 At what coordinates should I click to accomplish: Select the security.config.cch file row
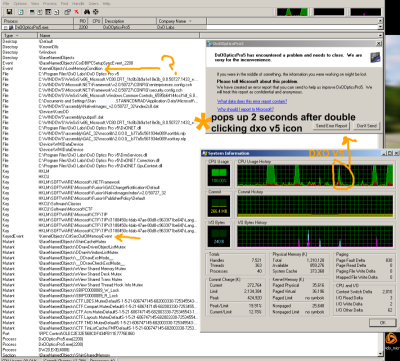coord(102,90)
